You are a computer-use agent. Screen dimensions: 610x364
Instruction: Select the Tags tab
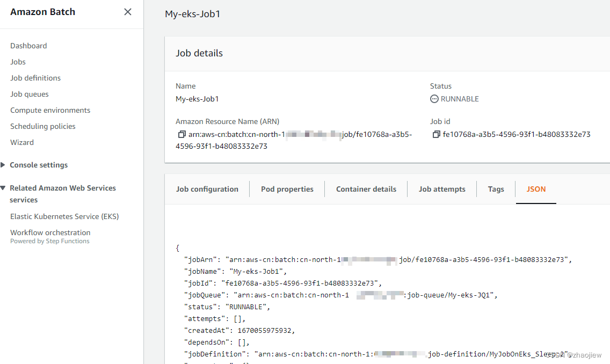pyautogui.click(x=496, y=189)
